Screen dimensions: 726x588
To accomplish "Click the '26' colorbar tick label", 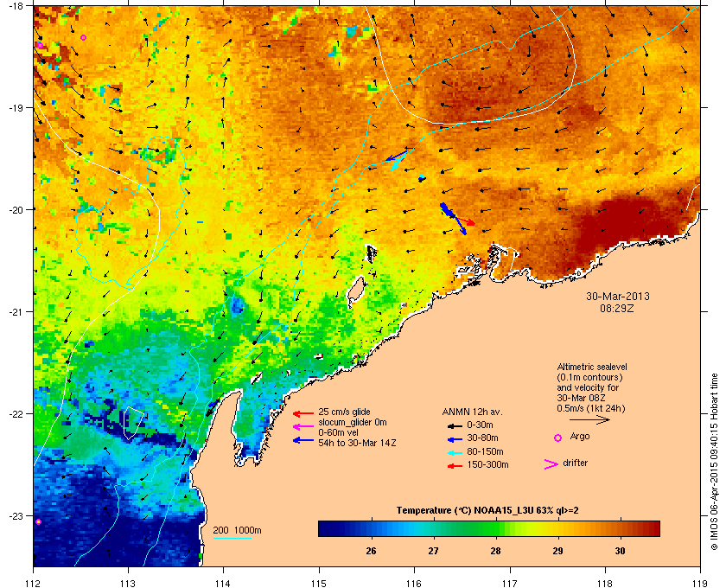I will click(x=371, y=551).
